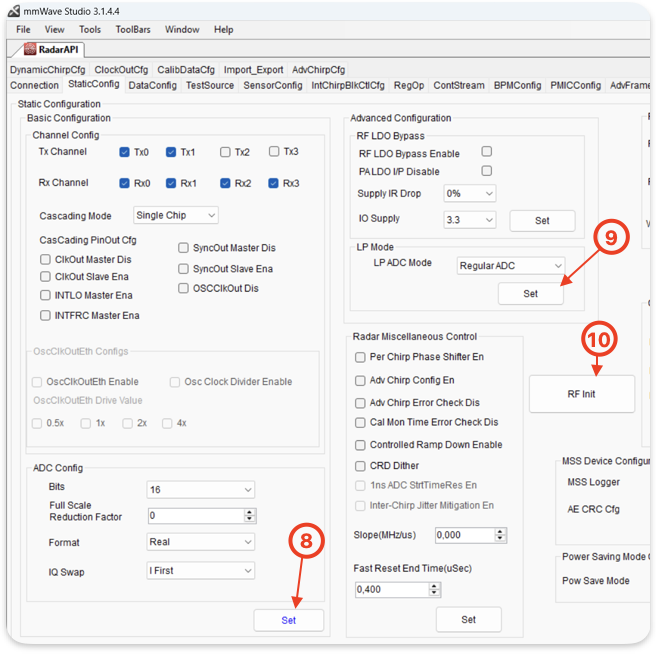Viewport: 656px width, 654px height.
Task: Open the ToolBars menu
Action: click(x=133, y=30)
